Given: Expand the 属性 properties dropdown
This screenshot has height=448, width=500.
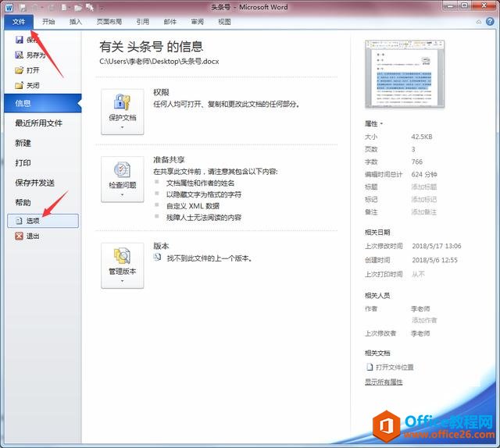Looking at the screenshot, I should [x=373, y=123].
